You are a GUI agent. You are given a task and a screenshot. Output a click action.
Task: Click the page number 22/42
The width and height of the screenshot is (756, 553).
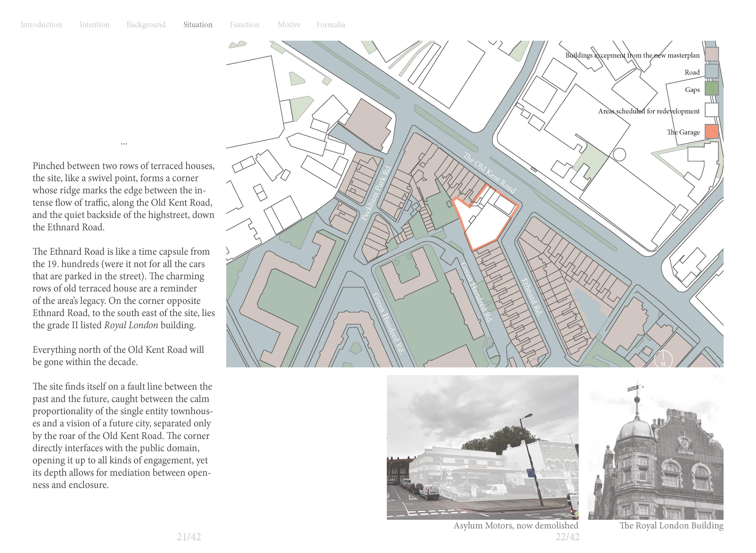tap(567, 537)
